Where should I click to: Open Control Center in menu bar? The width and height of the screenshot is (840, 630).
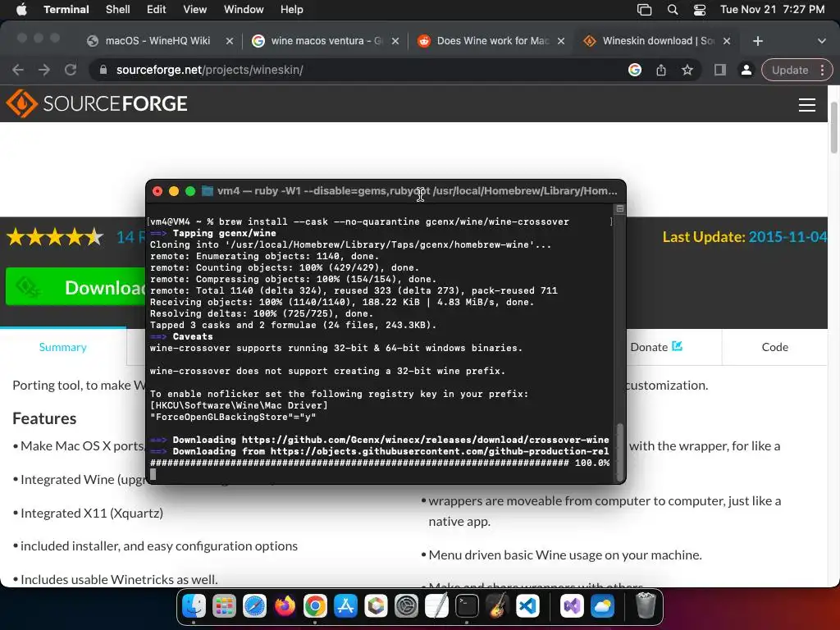[x=700, y=10]
